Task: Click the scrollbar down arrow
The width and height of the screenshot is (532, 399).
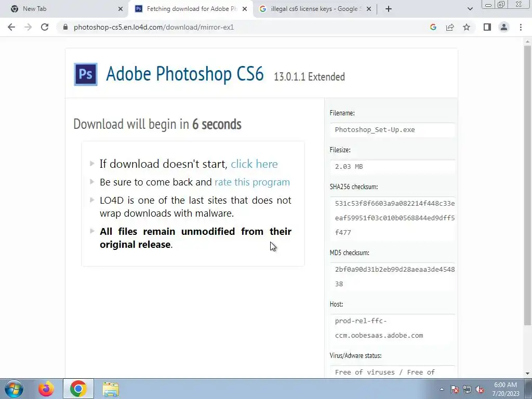Action: click(527, 373)
